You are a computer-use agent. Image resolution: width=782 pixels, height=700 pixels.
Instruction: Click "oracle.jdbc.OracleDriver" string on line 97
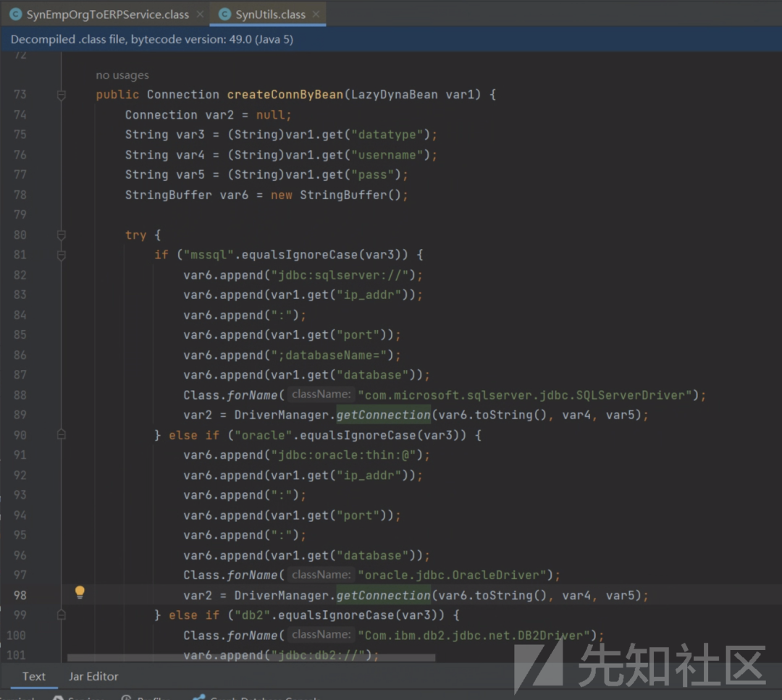(452, 575)
